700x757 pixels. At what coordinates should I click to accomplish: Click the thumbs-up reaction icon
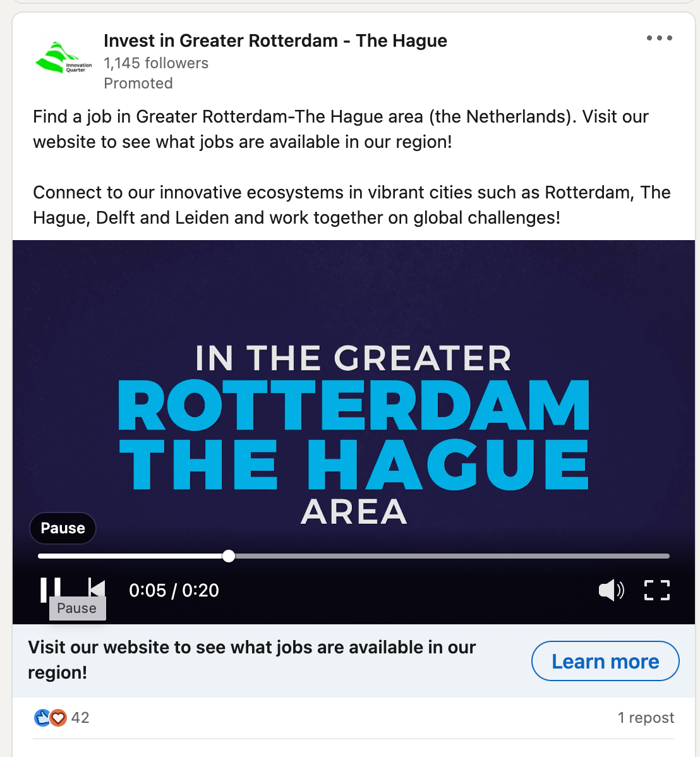coord(42,717)
